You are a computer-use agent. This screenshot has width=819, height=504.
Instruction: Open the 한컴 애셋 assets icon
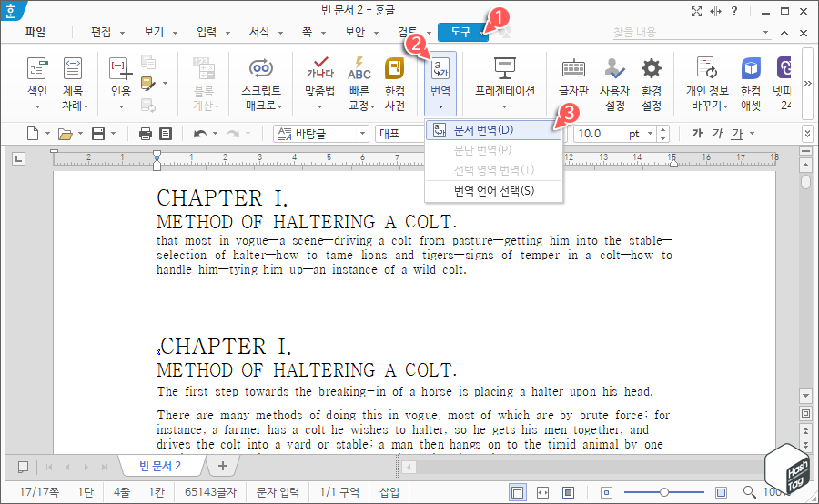(751, 84)
